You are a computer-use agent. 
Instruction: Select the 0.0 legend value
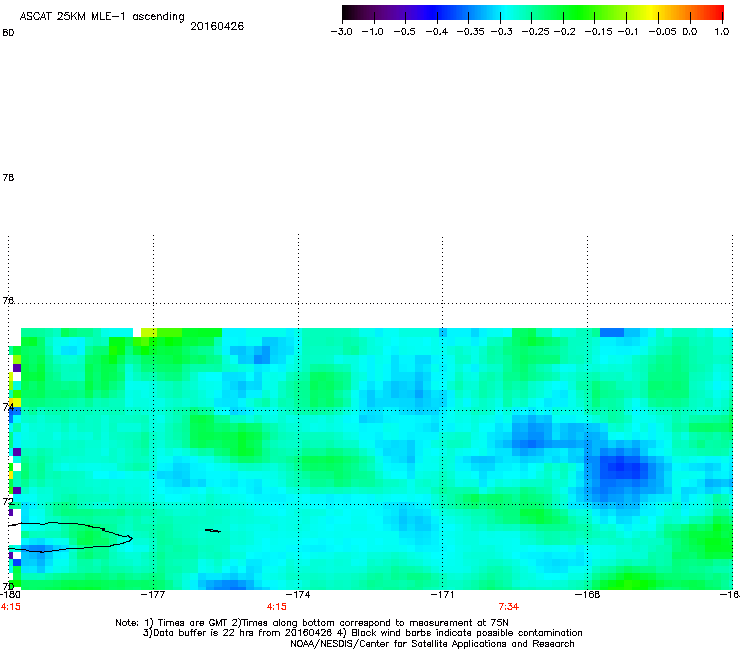click(x=690, y=32)
